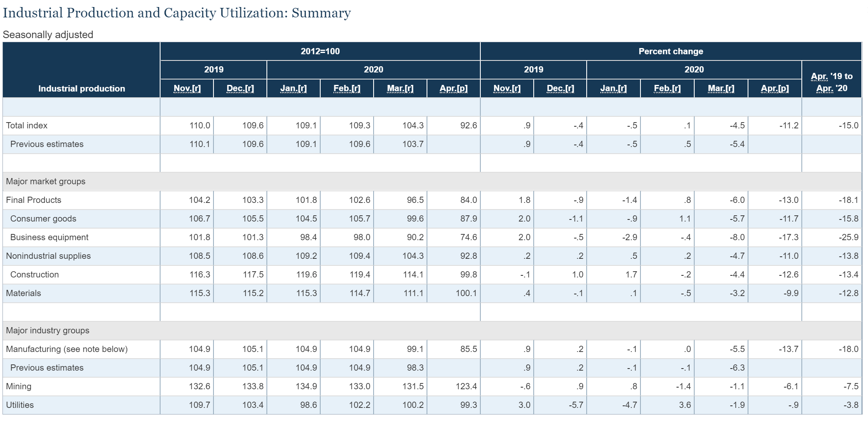Click the Major market groups section heading
Viewport: 868px width, 429px height.
46,181
